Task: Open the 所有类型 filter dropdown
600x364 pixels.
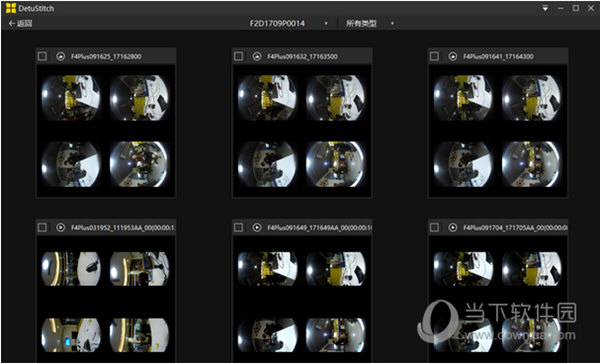Action: click(x=369, y=23)
